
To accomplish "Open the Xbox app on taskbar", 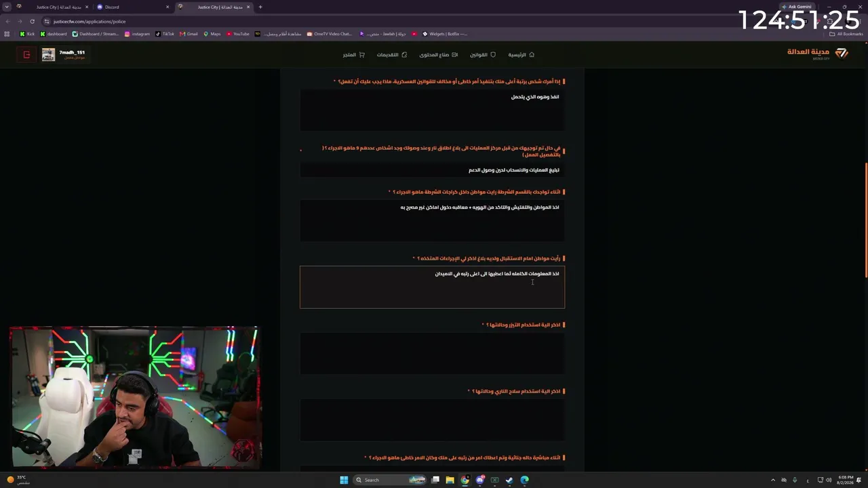I will 494,480.
